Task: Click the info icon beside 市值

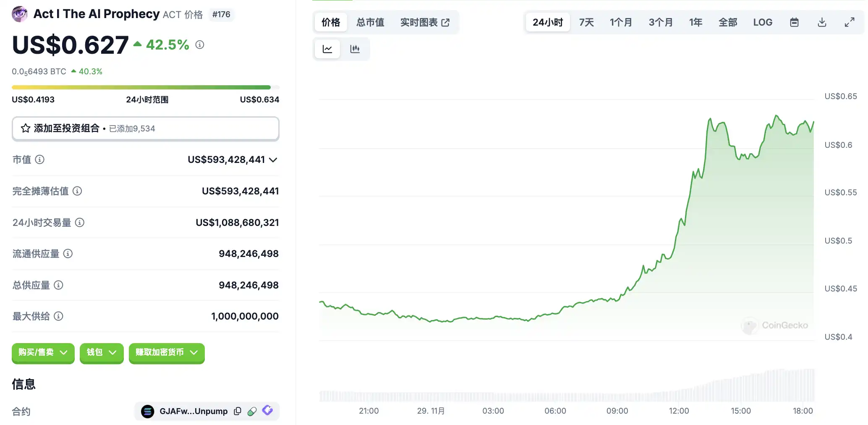Action: [39, 160]
